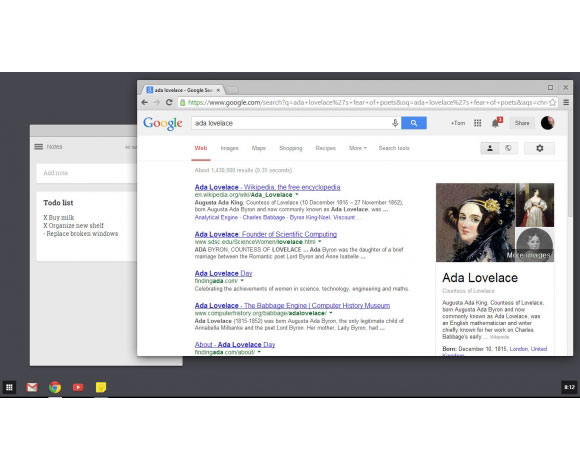
Task: Select the Web search tab
Action: [201, 148]
